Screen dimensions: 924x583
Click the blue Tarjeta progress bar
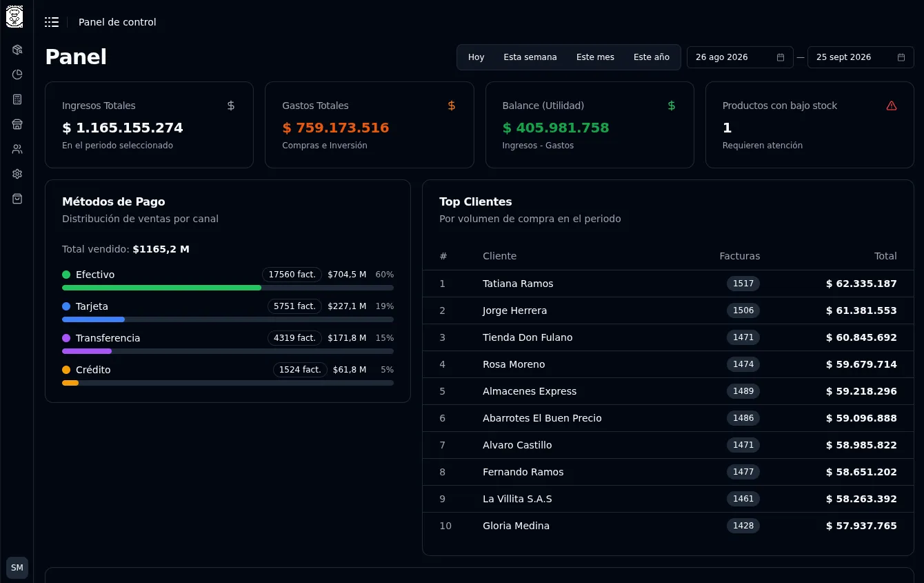point(93,319)
